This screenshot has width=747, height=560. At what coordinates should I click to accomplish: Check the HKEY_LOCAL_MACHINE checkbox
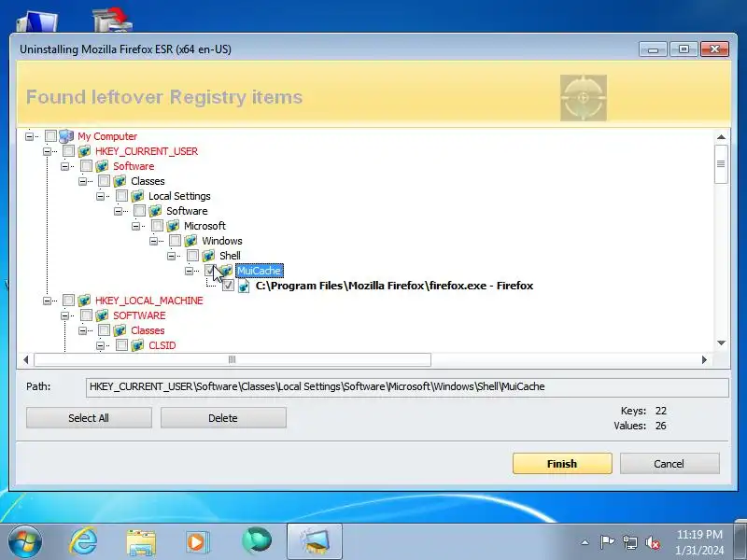[68, 301]
